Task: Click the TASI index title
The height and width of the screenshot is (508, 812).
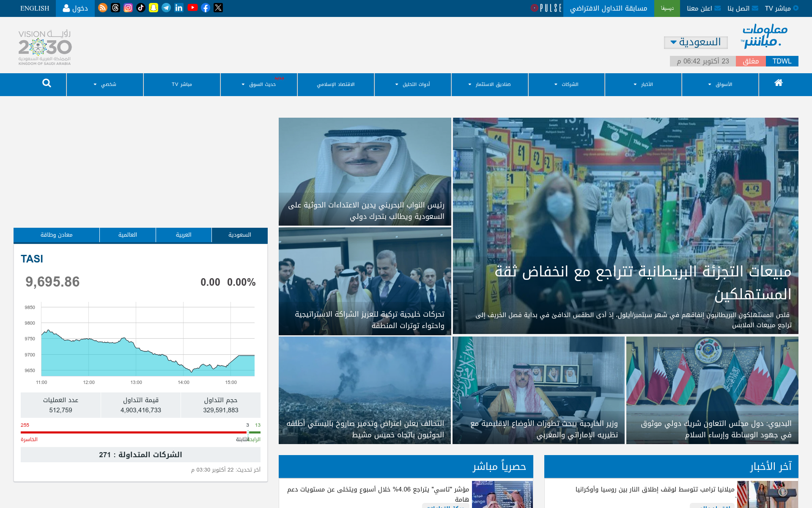Action: pyautogui.click(x=32, y=259)
